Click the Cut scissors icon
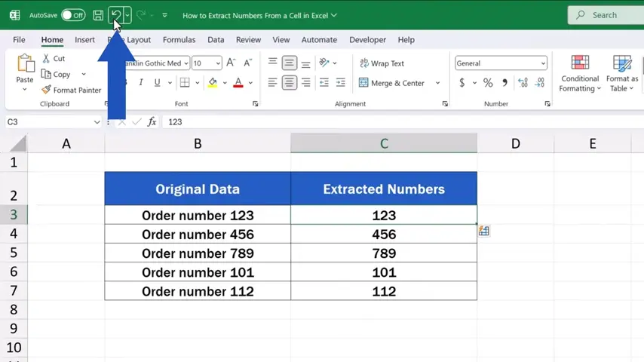This screenshot has width=644, height=362. point(47,58)
